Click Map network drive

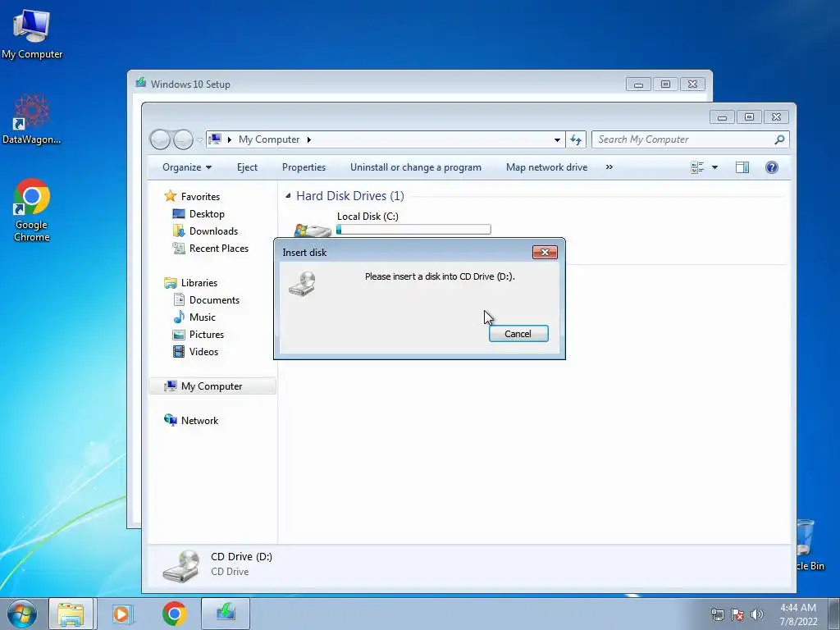546,167
